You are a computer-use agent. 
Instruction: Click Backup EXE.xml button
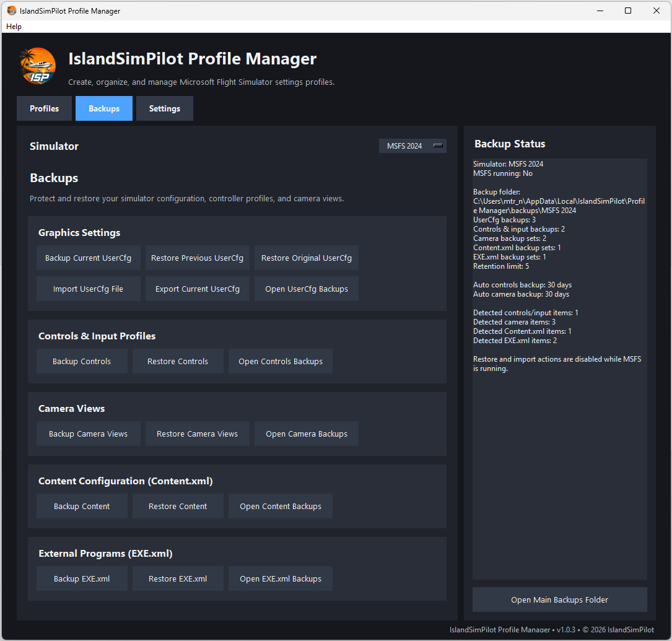coord(82,578)
